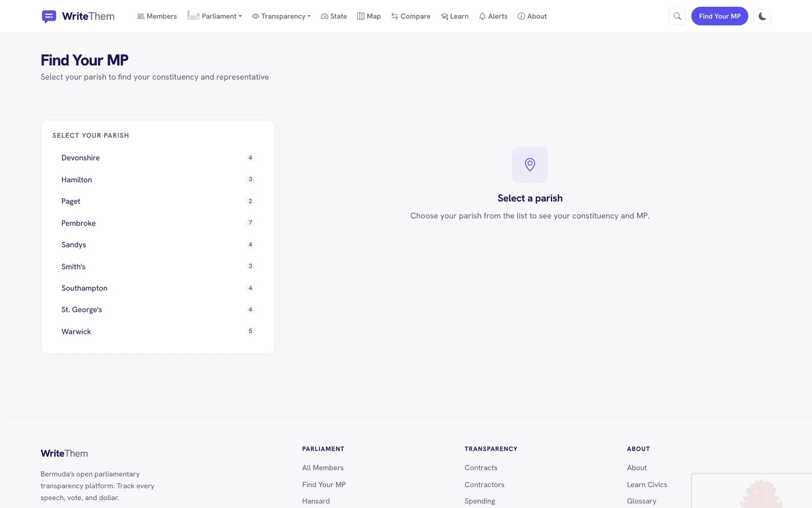The width and height of the screenshot is (812, 508).
Task: Open the Compare nav item
Action: click(411, 16)
